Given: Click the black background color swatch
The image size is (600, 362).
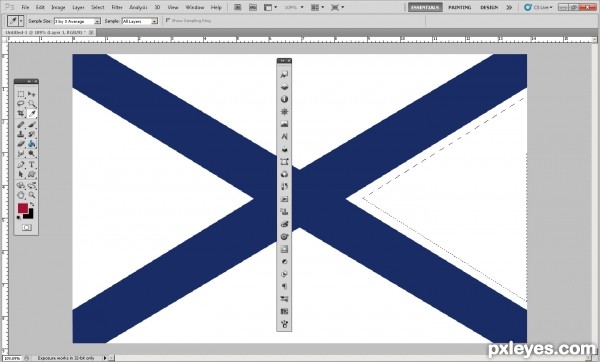Looking at the screenshot, I should click(30, 215).
